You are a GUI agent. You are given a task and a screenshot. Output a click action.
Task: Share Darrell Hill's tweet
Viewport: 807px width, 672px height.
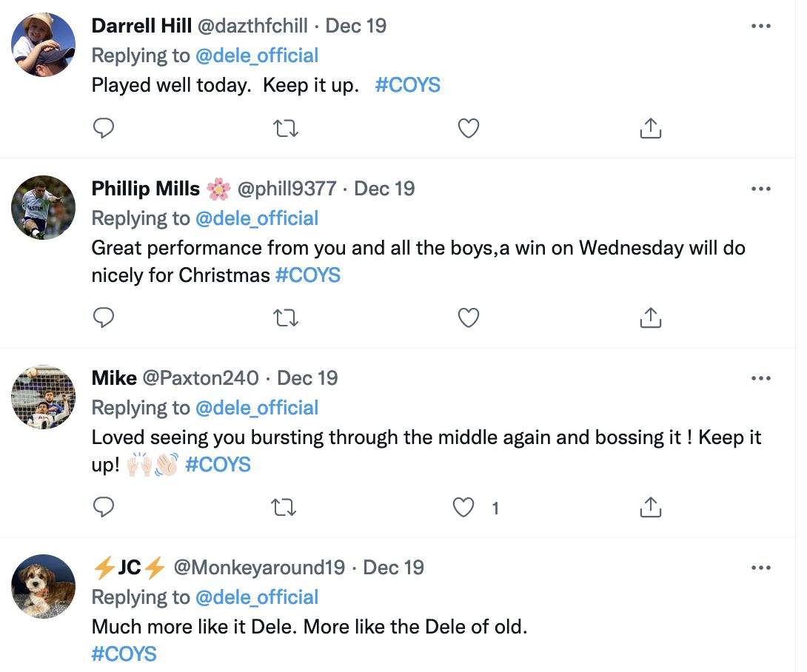651,128
